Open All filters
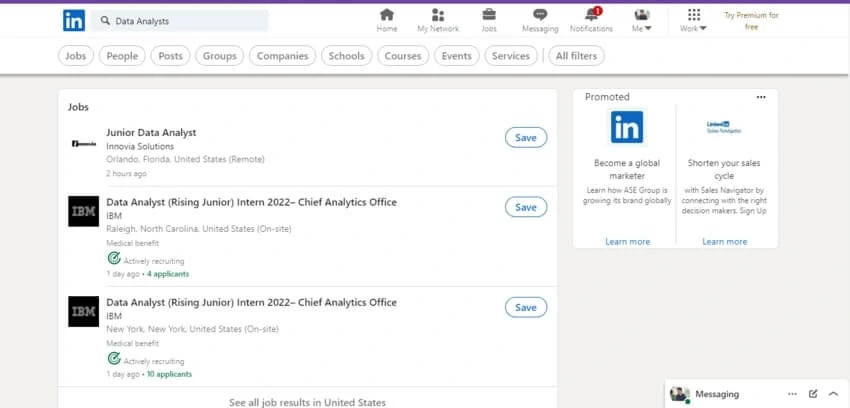 [576, 56]
